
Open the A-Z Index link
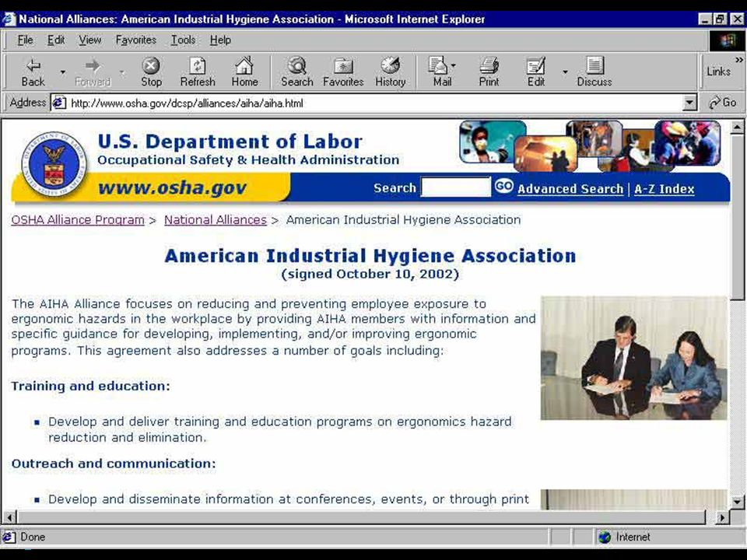664,189
